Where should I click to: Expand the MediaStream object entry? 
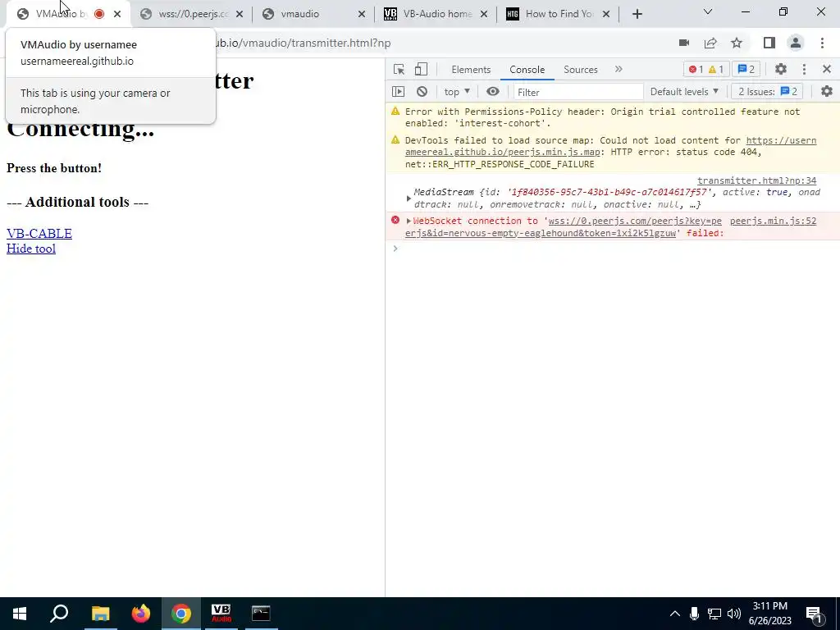[409, 199]
